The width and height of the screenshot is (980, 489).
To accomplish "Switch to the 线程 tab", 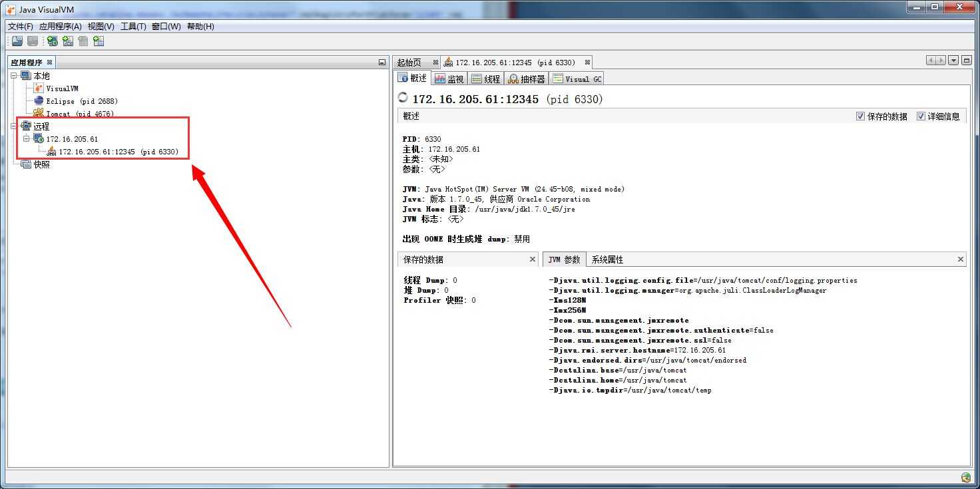I will pyautogui.click(x=485, y=79).
